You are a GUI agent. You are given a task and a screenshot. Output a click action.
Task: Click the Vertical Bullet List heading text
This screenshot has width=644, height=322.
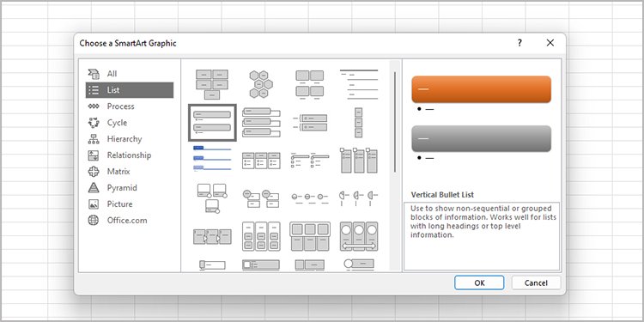tap(442, 195)
